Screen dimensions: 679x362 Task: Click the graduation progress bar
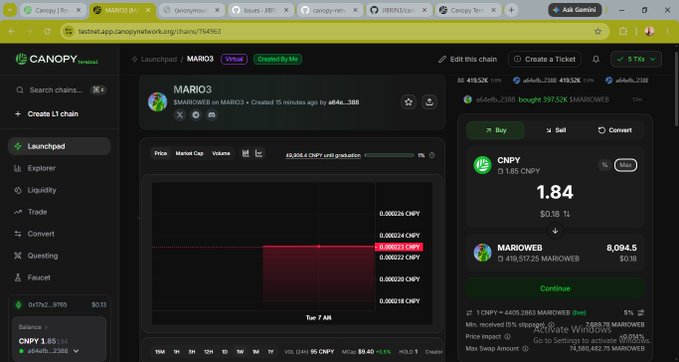tap(389, 155)
